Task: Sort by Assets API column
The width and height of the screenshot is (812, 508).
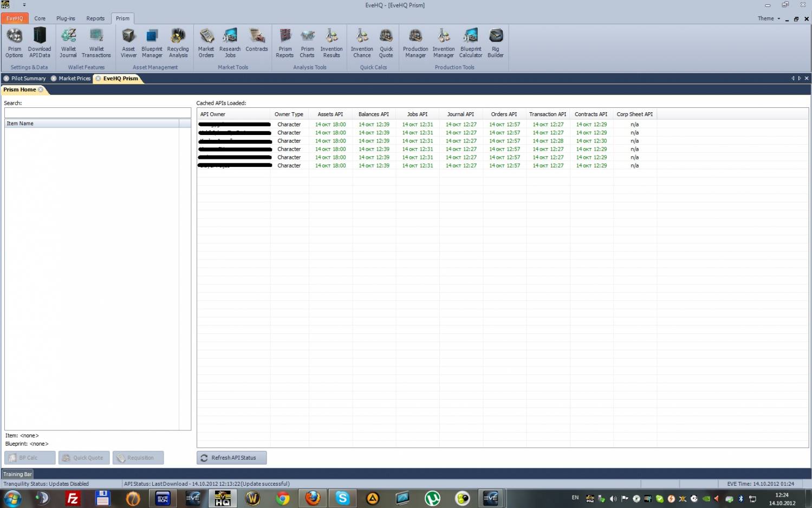Action: (x=330, y=114)
